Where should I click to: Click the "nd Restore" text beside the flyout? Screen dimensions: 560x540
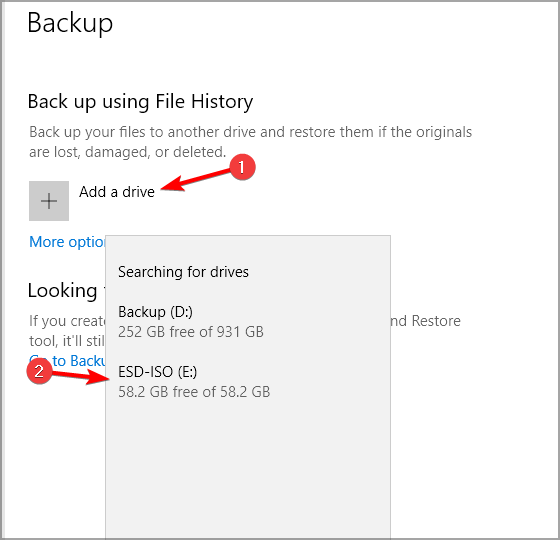[x=425, y=321]
